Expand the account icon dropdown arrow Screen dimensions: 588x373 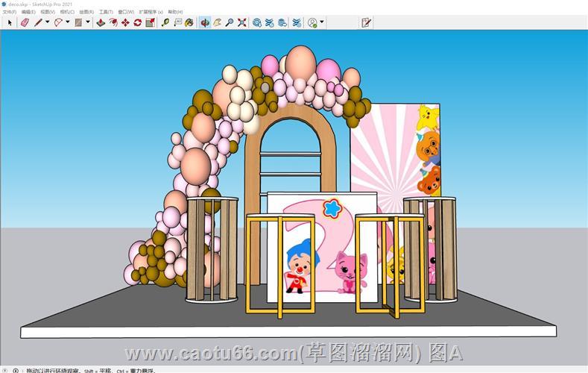click(x=322, y=22)
